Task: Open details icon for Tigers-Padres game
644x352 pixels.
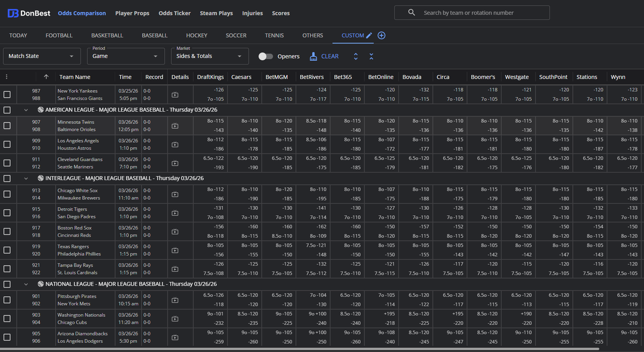Action: 175,213
